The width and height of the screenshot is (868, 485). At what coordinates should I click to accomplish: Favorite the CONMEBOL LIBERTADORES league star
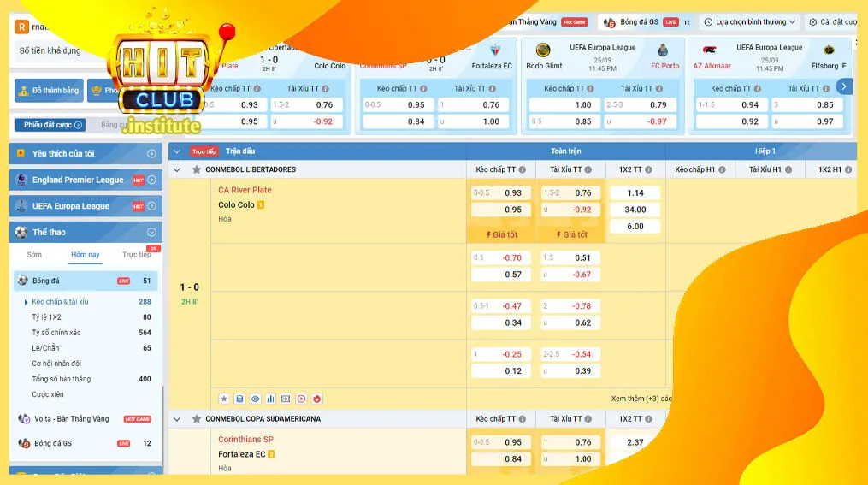coord(196,169)
